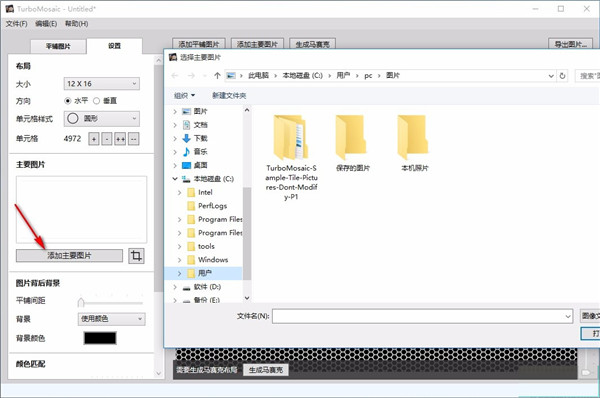
Task: Click the 添加平铺图片 toolbar button
Action: pos(199,44)
